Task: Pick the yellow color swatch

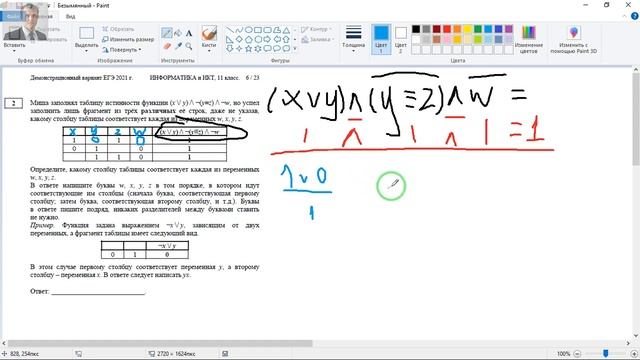Action: (468, 29)
